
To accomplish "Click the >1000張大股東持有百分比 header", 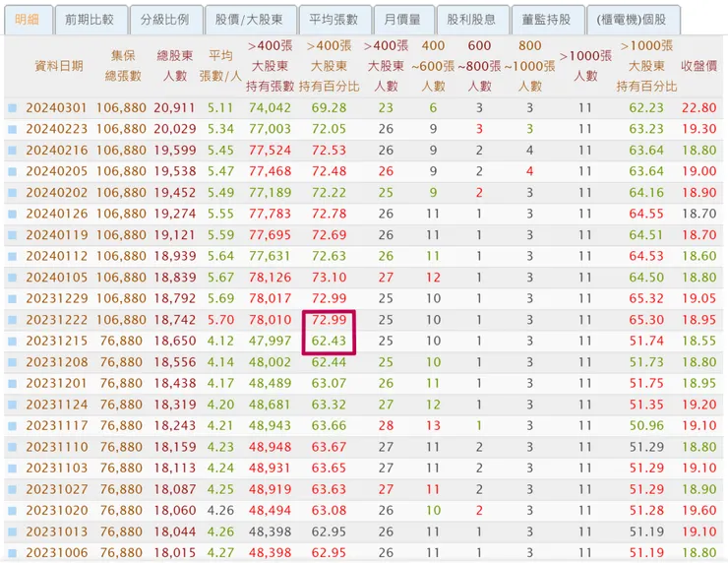I will pyautogui.click(x=646, y=66).
